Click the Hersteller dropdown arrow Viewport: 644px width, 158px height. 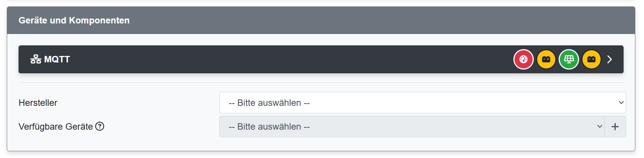click(x=621, y=103)
